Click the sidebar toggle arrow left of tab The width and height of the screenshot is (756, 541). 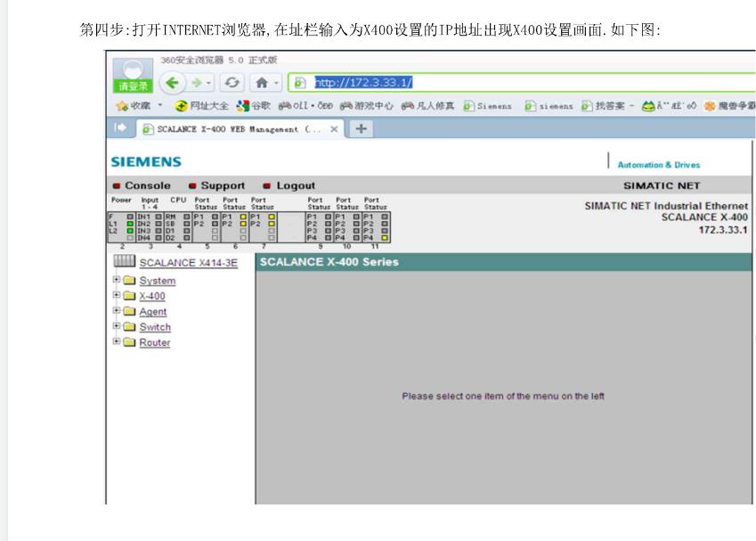(120, 128)
